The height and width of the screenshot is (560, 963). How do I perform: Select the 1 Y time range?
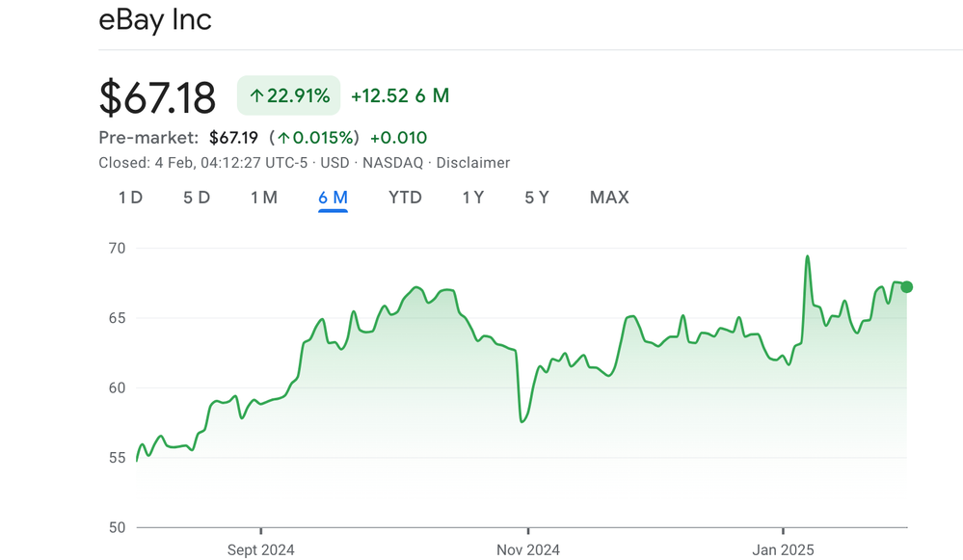[472, 198]
